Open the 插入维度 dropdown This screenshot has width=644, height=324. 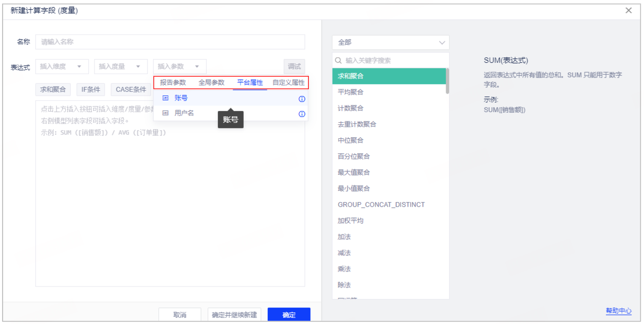coord(62,67)
